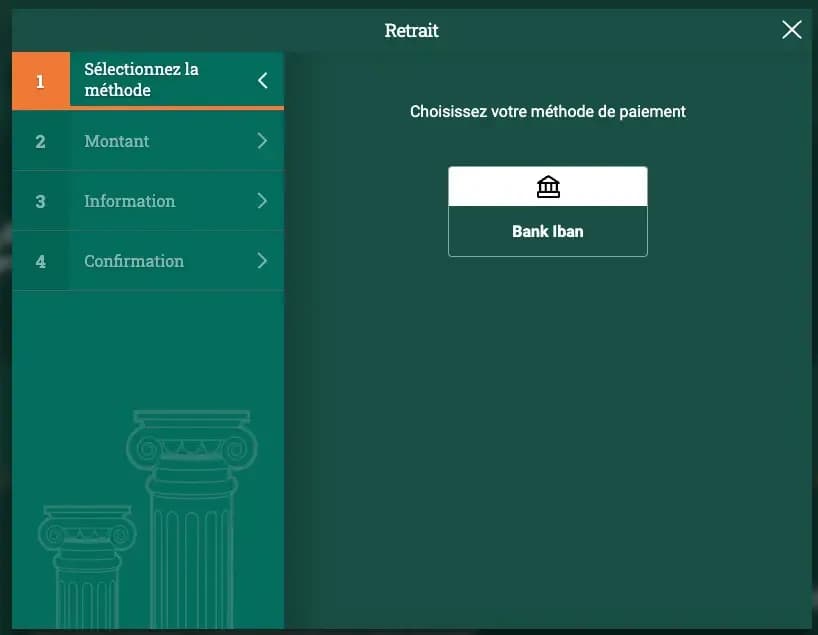Close the Retrait withdrawal dialog
Image resolution: width=818 pixels, height=635 pixels.
(x=791, y=30)
